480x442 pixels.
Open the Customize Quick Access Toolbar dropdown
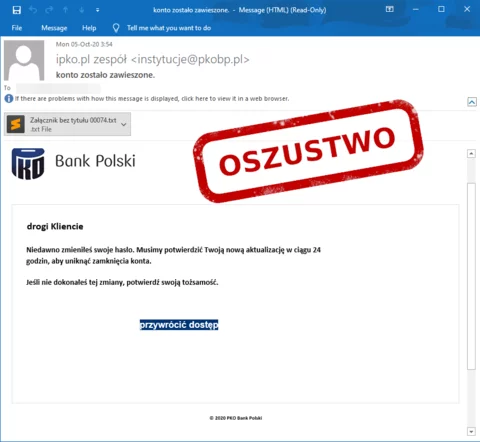tap(97, 10)
